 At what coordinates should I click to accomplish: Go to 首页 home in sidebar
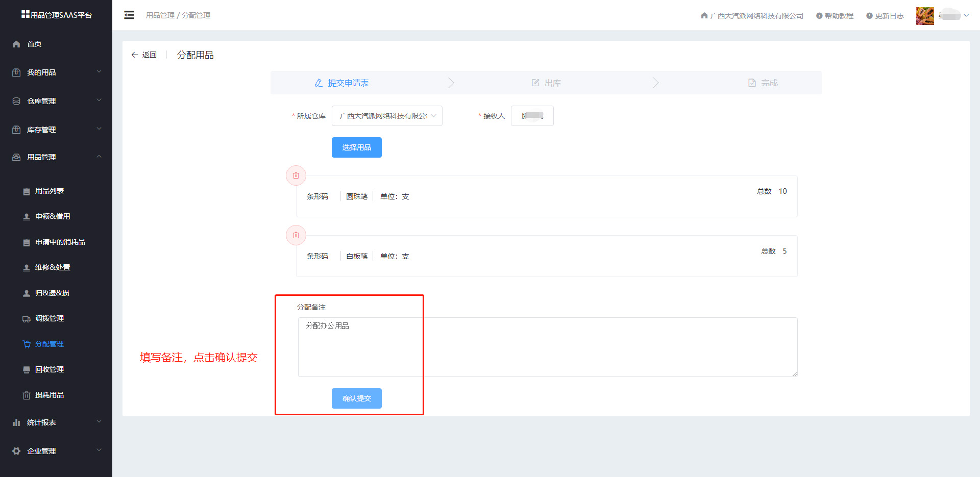[x=34, y=44]
